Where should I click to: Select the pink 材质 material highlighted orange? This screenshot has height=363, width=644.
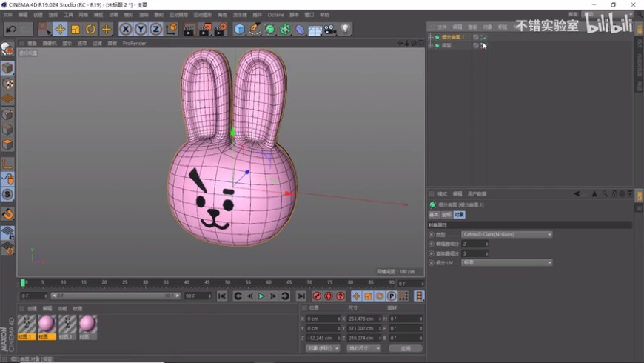pos(47,327)
